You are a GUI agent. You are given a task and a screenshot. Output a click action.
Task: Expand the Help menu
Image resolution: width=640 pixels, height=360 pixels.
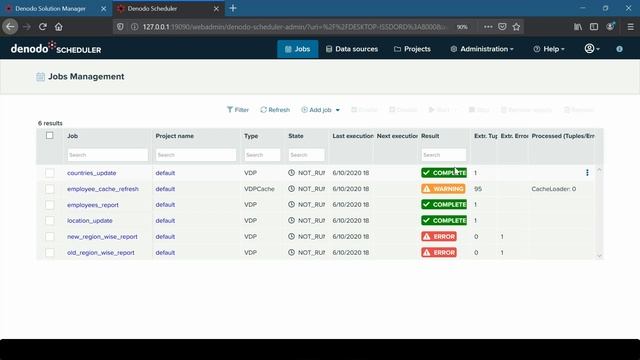[549, 49]
